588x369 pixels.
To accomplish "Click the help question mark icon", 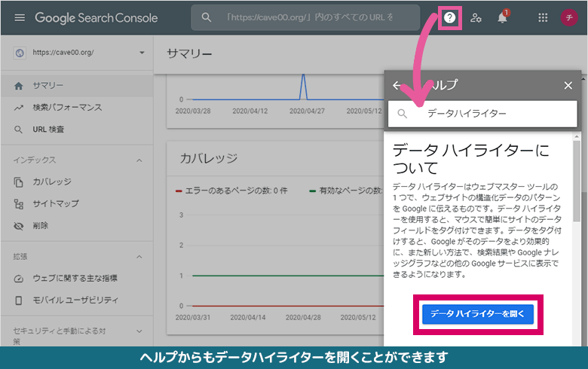I will [x=449, y=17].
